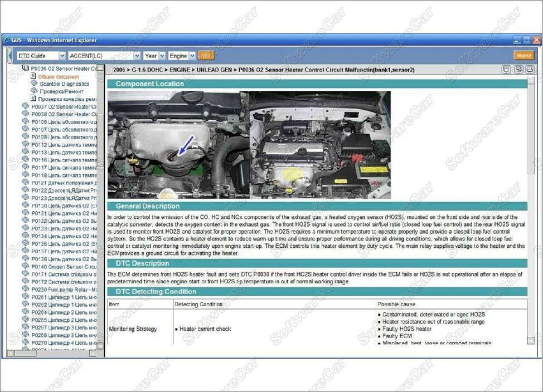Click the open book icon for P0036
The width and height of the screenshot is (543, 392).
[x=25, y=68]
